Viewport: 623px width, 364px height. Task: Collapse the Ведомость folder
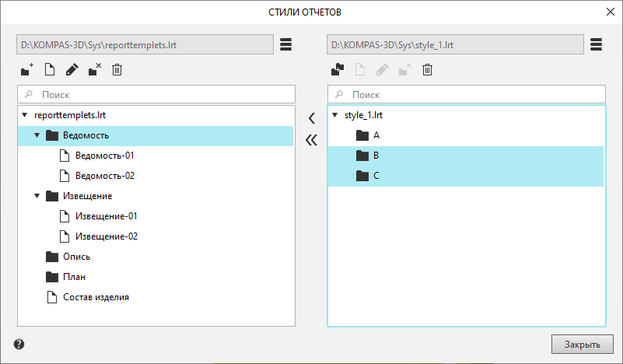point(37,135)
